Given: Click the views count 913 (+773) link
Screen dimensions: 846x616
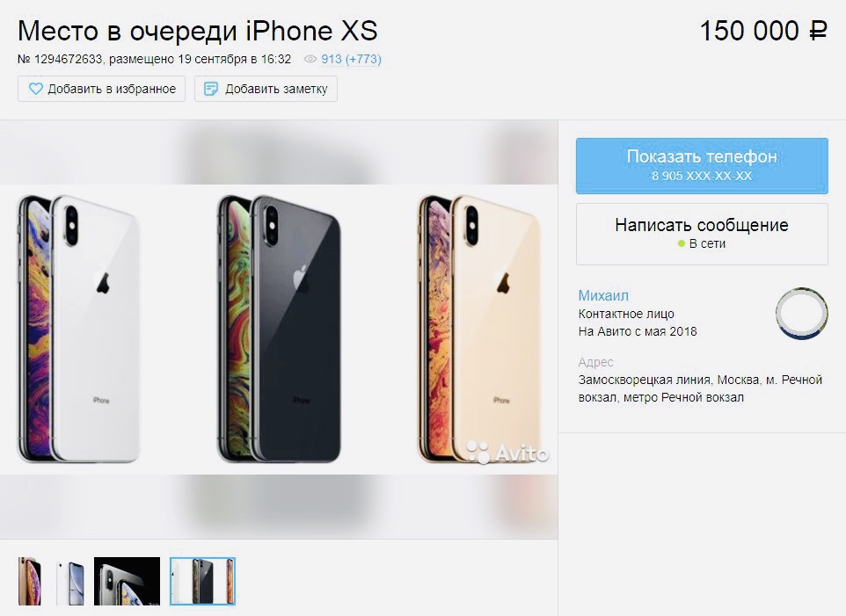Looking at the screenshot, I should pos(351,59).
